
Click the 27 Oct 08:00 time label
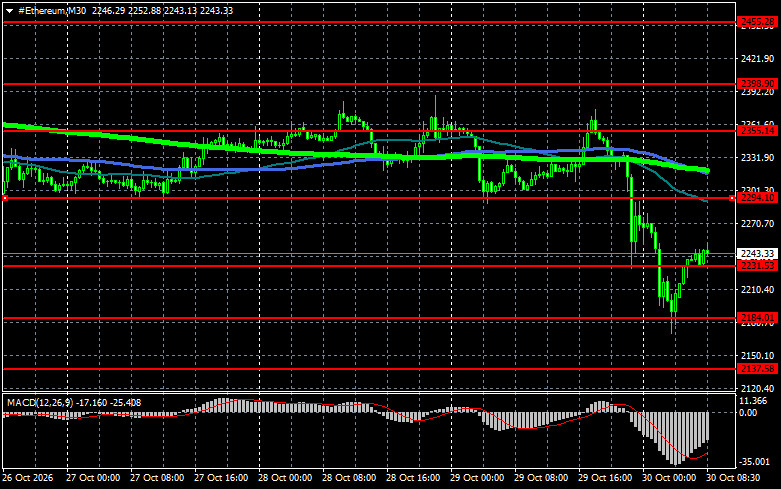[x=157, y=478]
